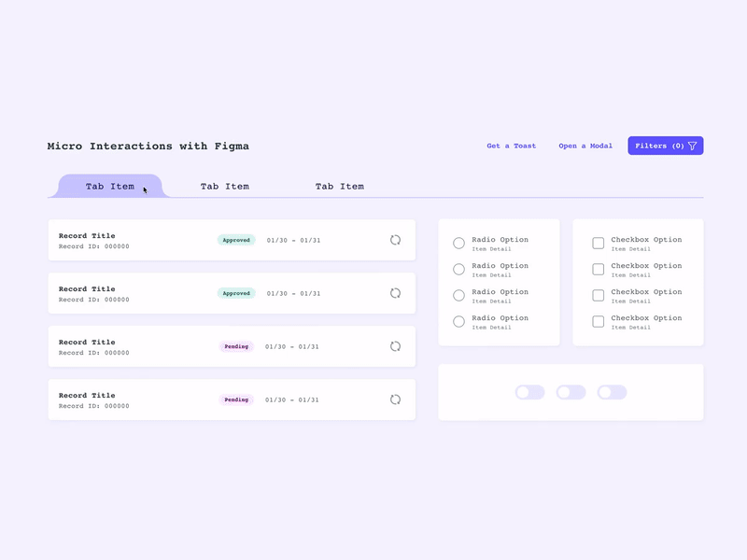Enable the rightmost toggle switch
747x560 pixels.
pos(612,391)
